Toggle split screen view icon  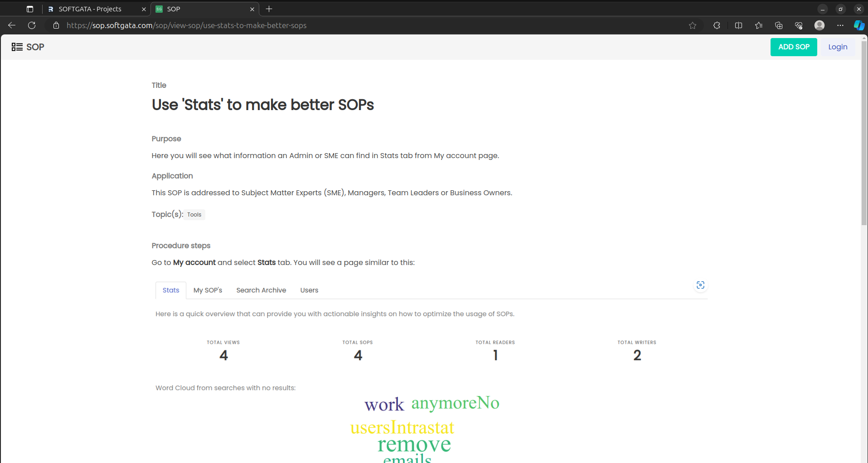[x=738, y=25]
